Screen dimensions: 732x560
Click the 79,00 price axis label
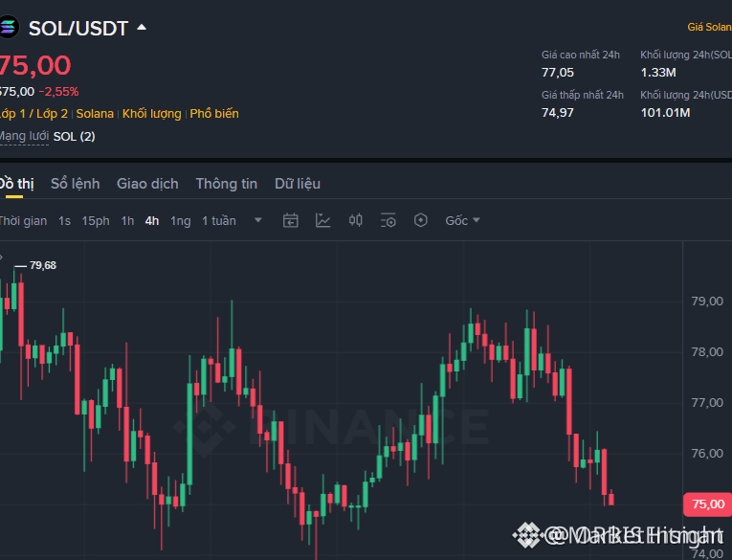(707, 302)
